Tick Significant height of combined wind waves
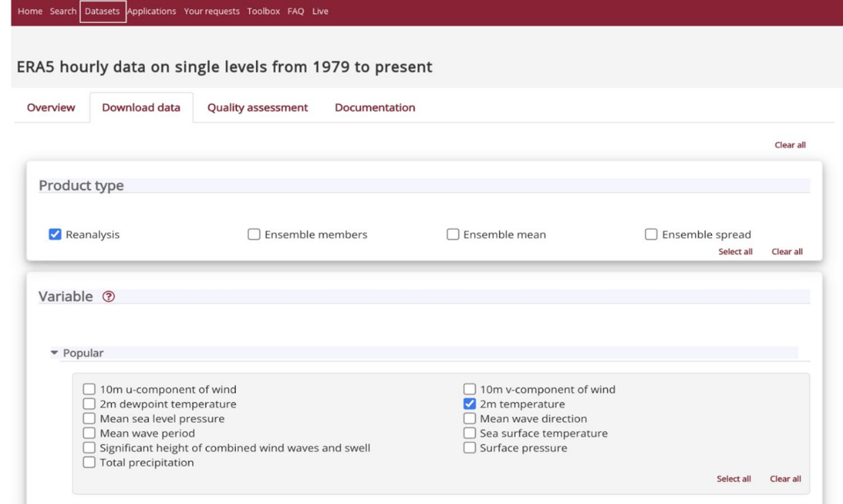Screen dimensions: 843x504 [89, 447]
